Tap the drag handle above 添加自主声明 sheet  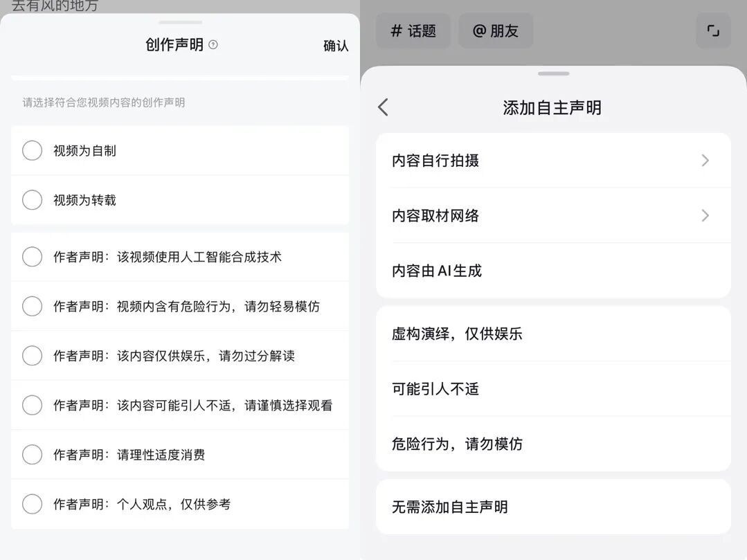pos(552,73)
